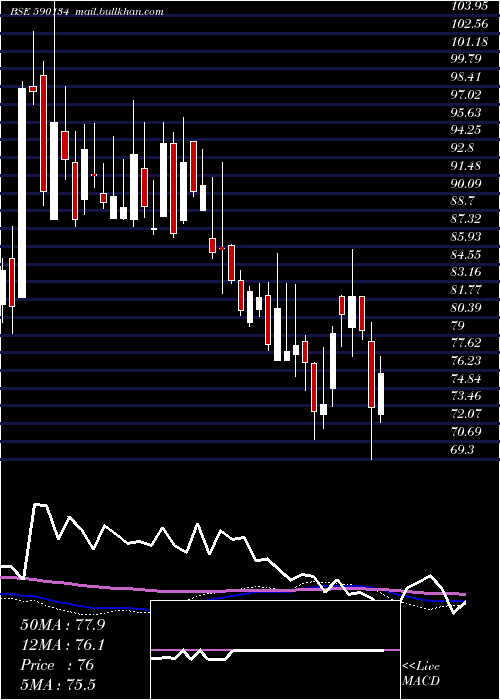This screenshot has width=500, height=700.
Task: Click the 76.23 price axis label
Action: (x=467, y=361)
